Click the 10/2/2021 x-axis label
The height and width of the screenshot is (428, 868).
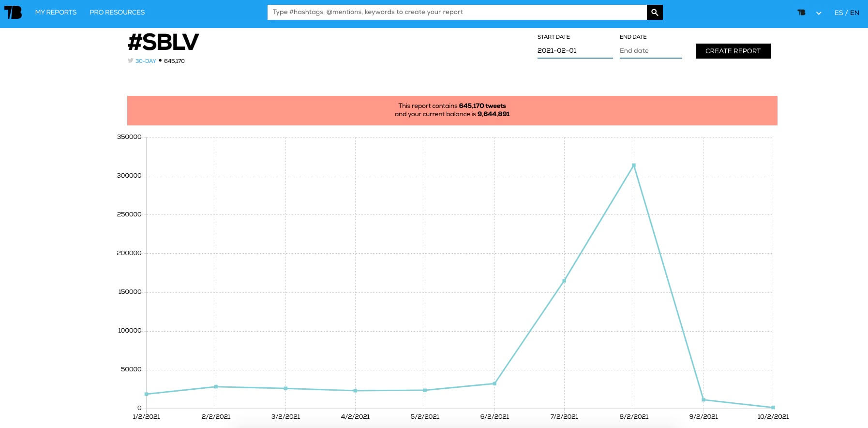pos(773,416)
